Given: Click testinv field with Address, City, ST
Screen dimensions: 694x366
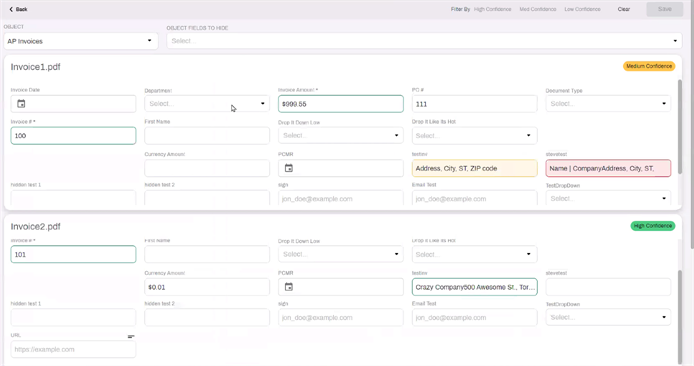Looking at the screenshot, I should tap(474, 168).
